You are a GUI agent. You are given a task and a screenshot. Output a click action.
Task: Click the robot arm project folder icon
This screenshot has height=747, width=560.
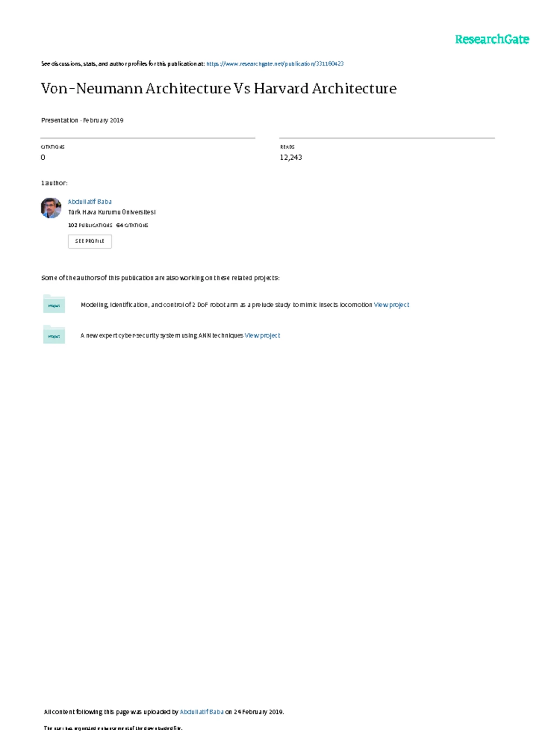point(54,304)
